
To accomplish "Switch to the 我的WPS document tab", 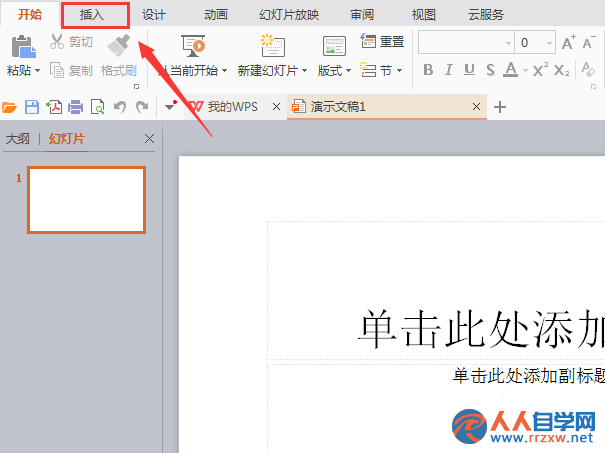I will coord(233,107).
